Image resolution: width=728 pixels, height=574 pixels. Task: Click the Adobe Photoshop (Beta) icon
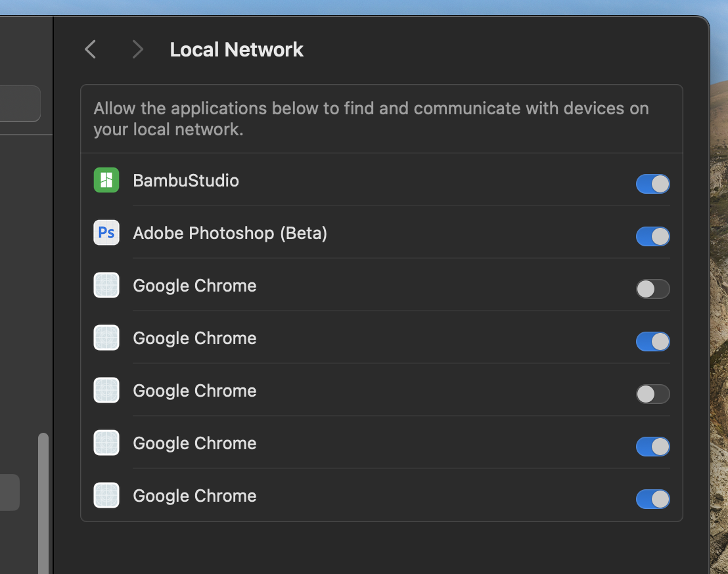(106, 232)
